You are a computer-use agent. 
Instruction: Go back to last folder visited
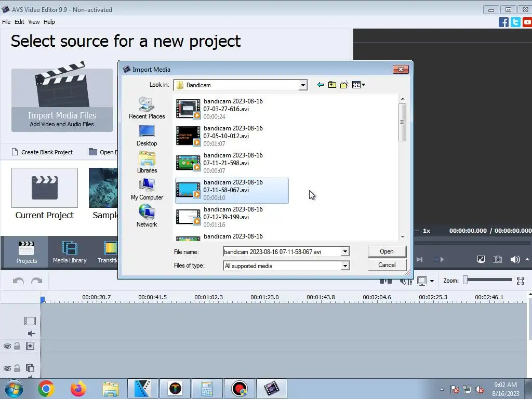[320, 85]
